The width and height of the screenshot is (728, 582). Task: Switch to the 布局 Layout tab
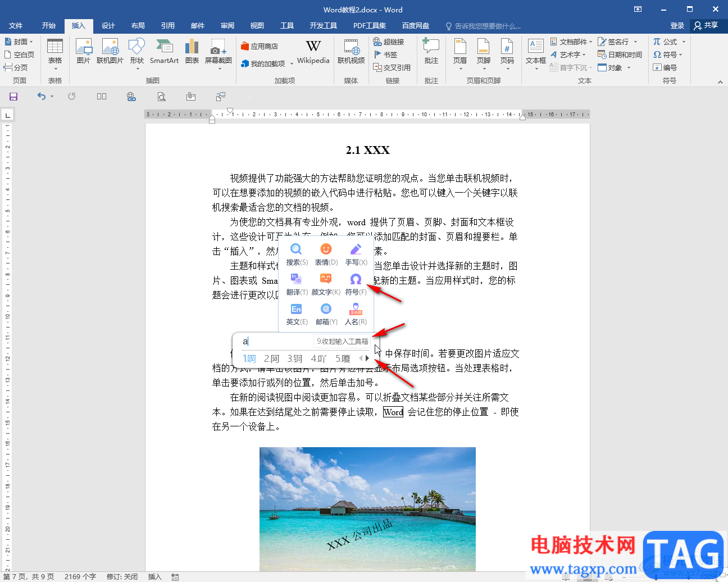click(138, 26)
